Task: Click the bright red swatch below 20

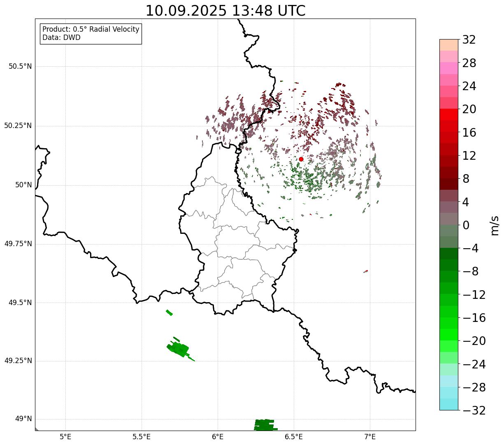Action: click(449, 114)
